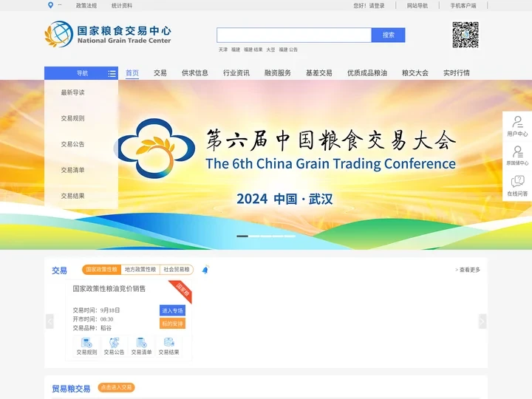Open the 6th China Grain Trading Conference banner
The width and height of the screenshot is (532, 399).
coord(266,165)
